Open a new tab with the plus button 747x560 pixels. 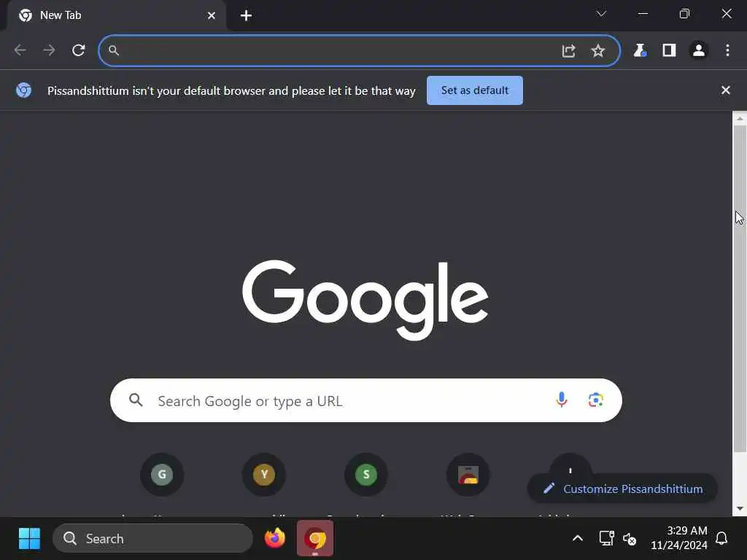(246, 16)
